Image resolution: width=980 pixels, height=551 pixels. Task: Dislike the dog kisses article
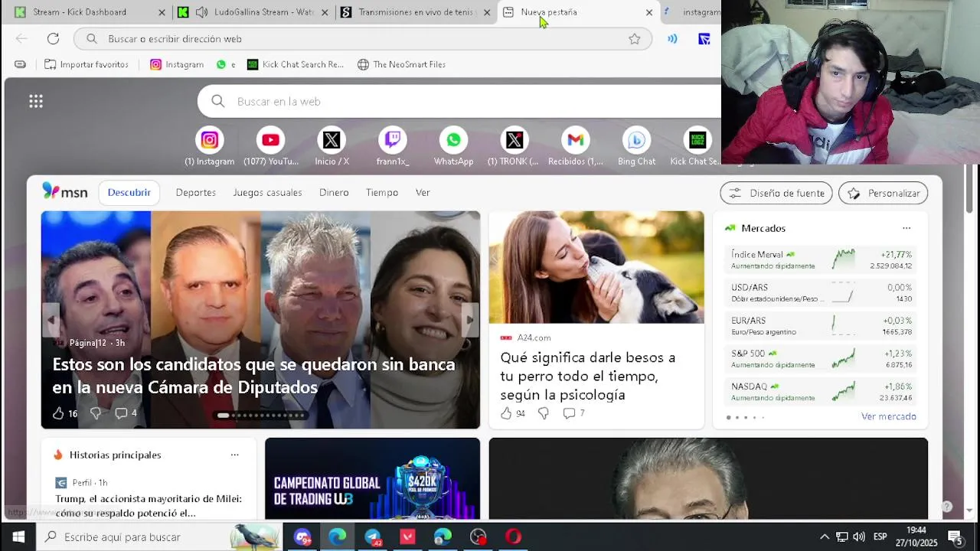click(x=543, y=413)
